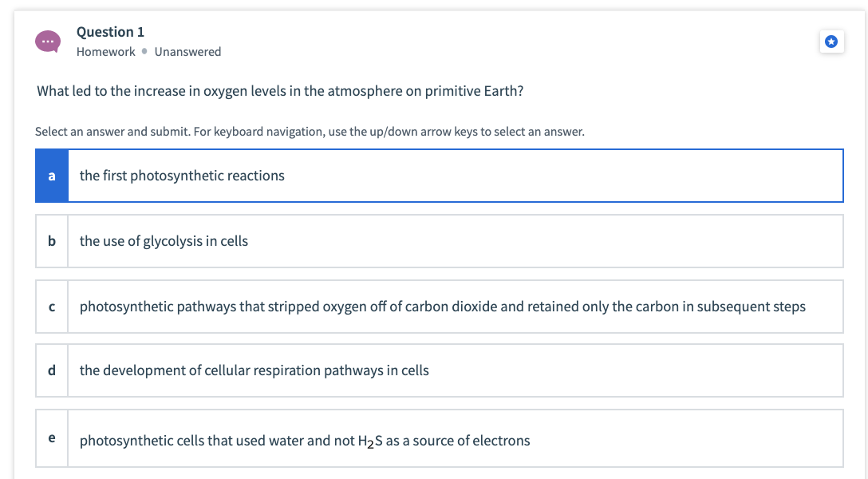Click the letter d option label
The image size is (868, 479).
pos(51,370)
